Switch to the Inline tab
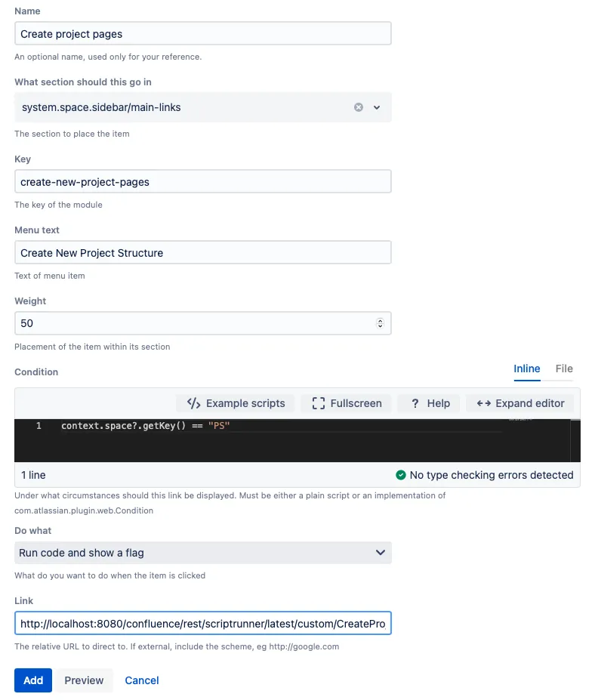This screenshot has width=598, height=700. [x=526, y=369]
